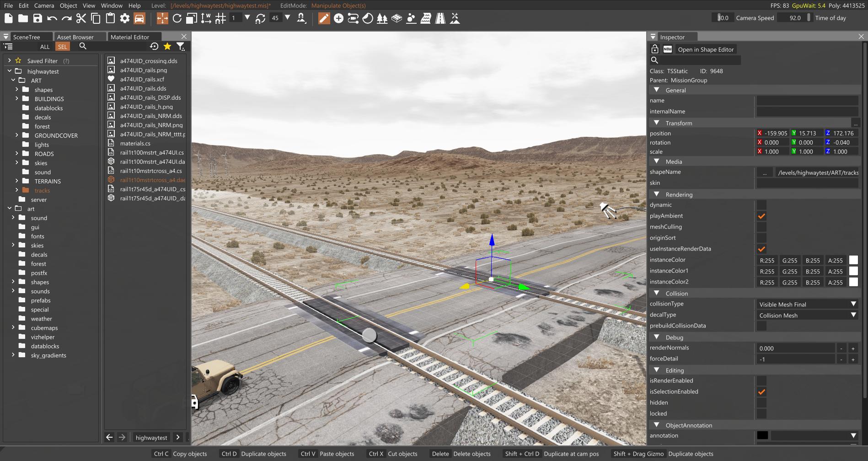The width and height of the screenshot is (868, 461).
Task: Open the collisionType dropdown
Action: point(807,304)
